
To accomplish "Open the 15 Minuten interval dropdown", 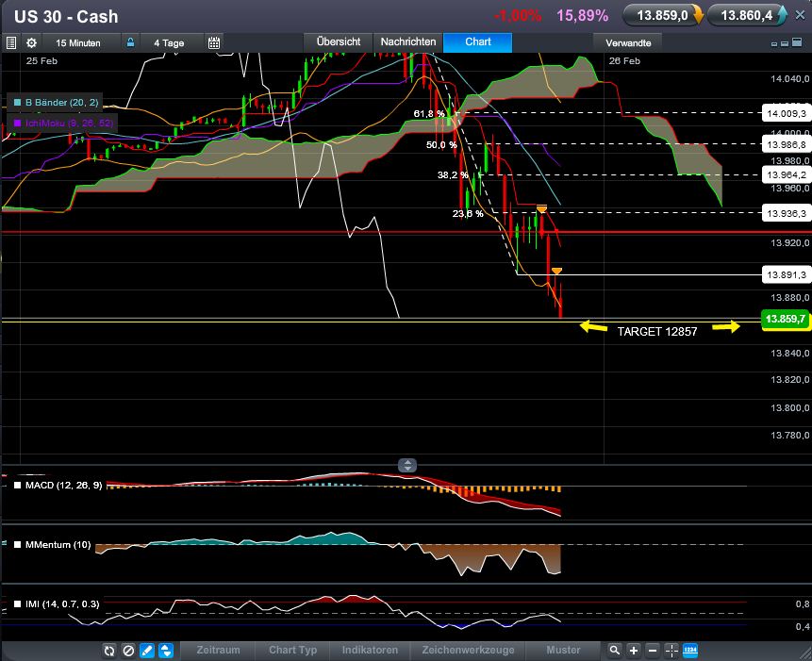I will tap(78, 43).
